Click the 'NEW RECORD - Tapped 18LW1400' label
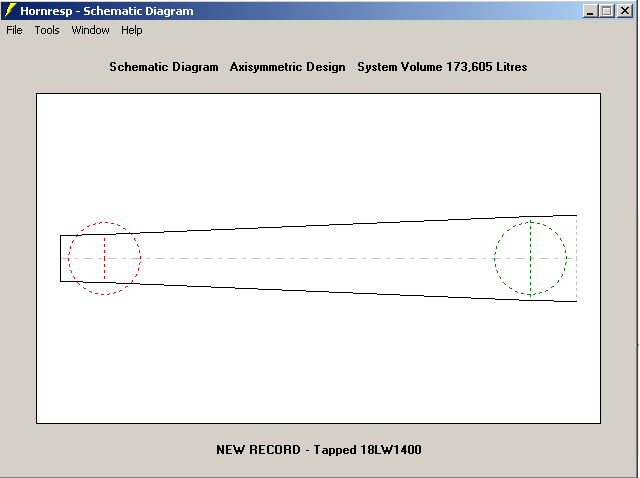 319,450
